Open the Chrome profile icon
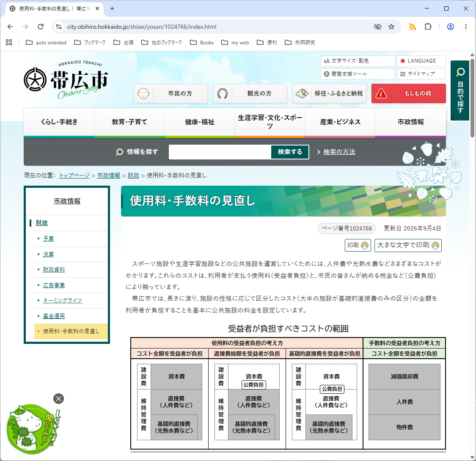This screenshot has height=461, width=476. coord(451,27)
